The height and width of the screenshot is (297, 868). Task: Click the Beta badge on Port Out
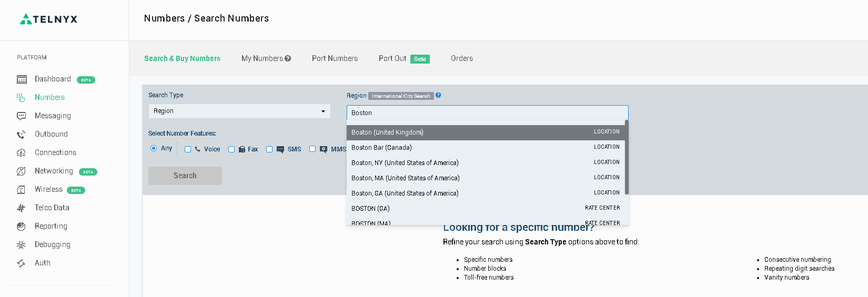tap(420, 59)
